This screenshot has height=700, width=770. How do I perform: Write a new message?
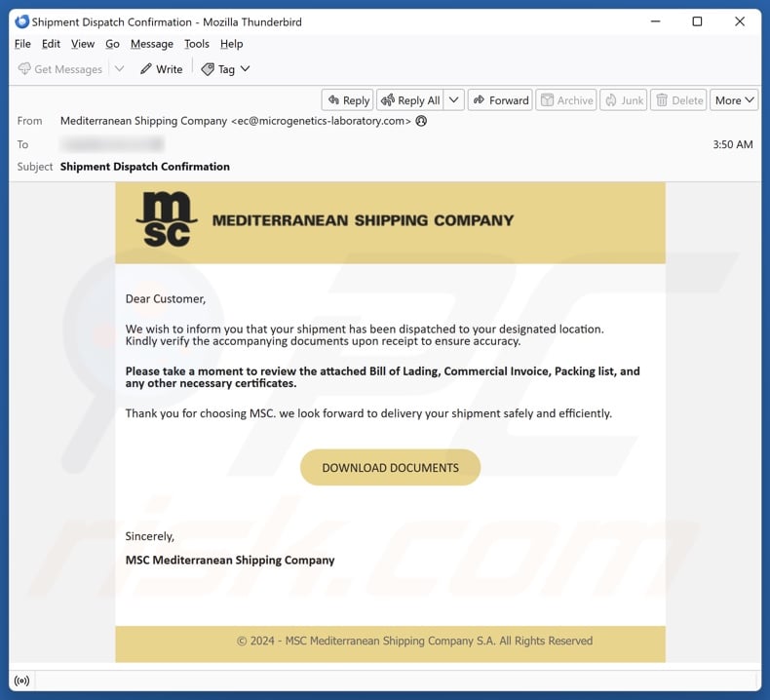161,69
